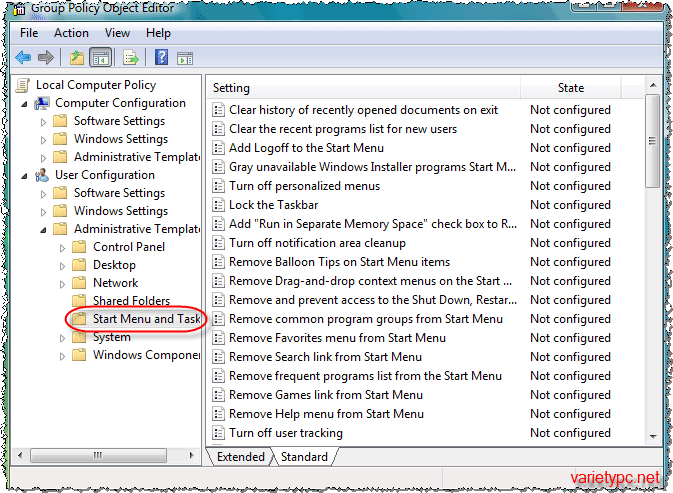This screenshot has width=673, height=493.
Task: Sort by the Setting column header
Action: (364, 88)
